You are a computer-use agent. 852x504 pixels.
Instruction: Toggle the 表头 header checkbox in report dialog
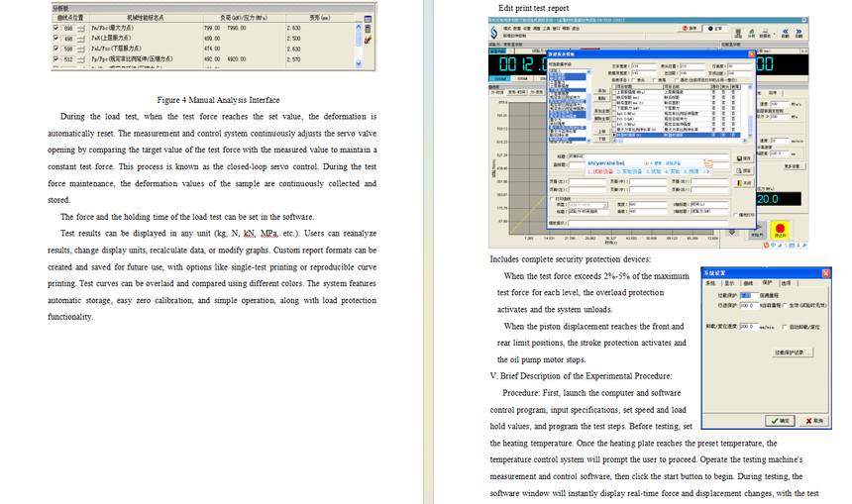pyautogui.click(x=634, y=80)
